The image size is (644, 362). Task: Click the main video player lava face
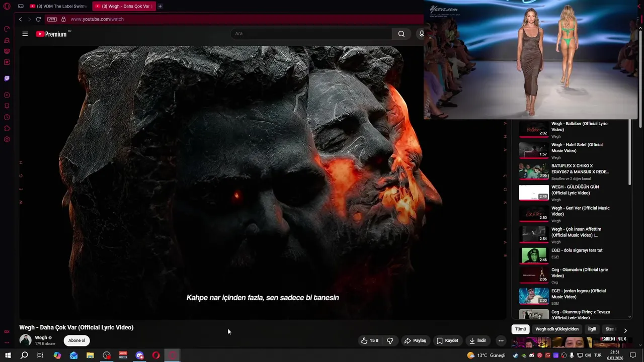pos(263,183)
